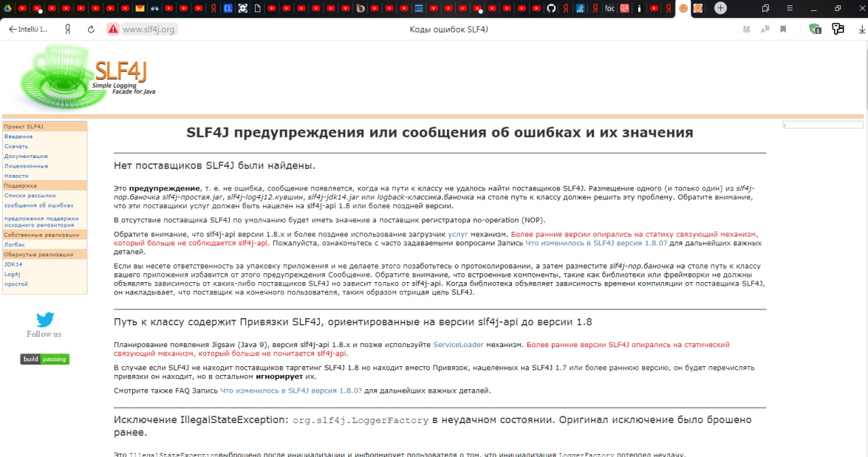
Task: Open the green shield protection icon
Action: (815, 29)
